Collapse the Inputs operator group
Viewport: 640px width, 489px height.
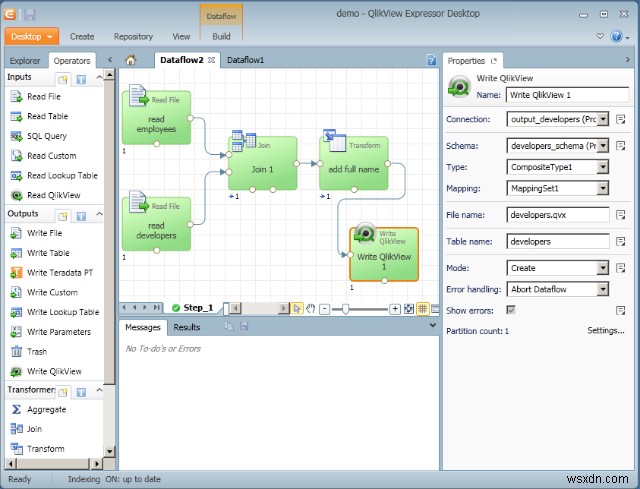pos(99,77)
